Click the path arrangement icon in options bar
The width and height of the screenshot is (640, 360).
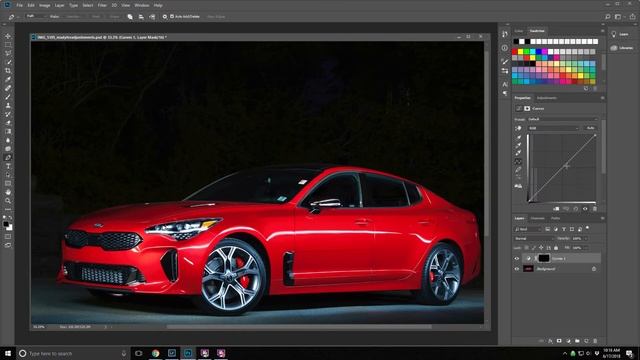pos(152,17)
